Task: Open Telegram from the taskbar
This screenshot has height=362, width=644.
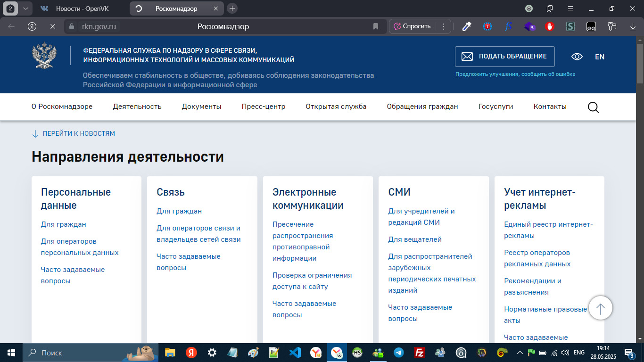Action: (398, 353)
